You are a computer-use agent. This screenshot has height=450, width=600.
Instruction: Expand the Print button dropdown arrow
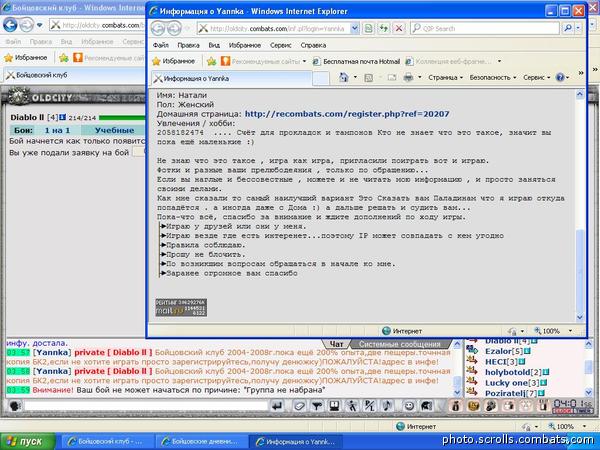[x=420, y=78]
